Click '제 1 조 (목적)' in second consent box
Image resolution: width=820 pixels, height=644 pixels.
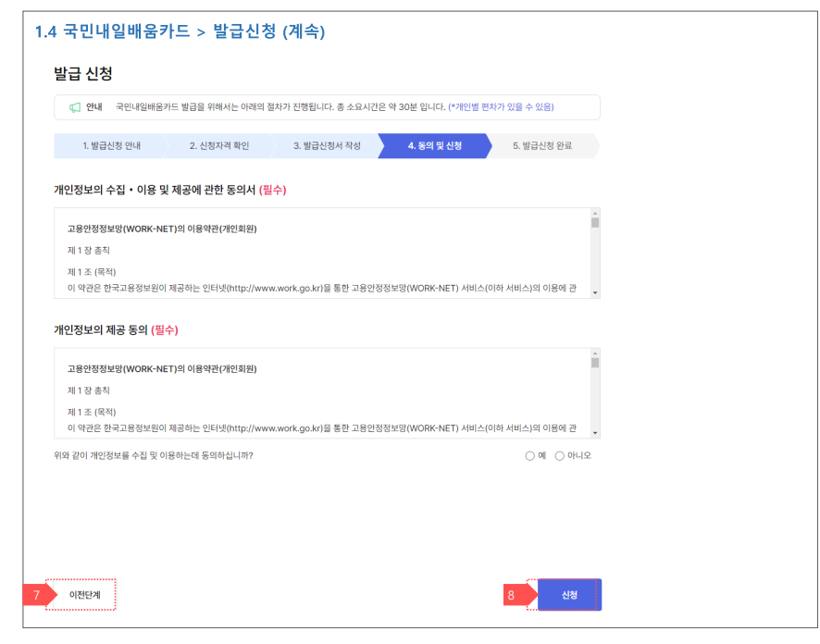(92, 412)
